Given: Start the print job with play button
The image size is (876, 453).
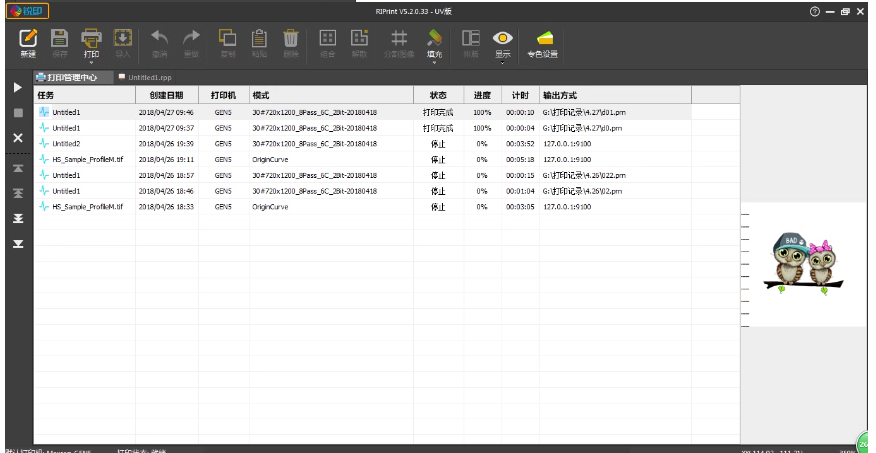Looking at the screenshot, I should click(x=18, y=88).
